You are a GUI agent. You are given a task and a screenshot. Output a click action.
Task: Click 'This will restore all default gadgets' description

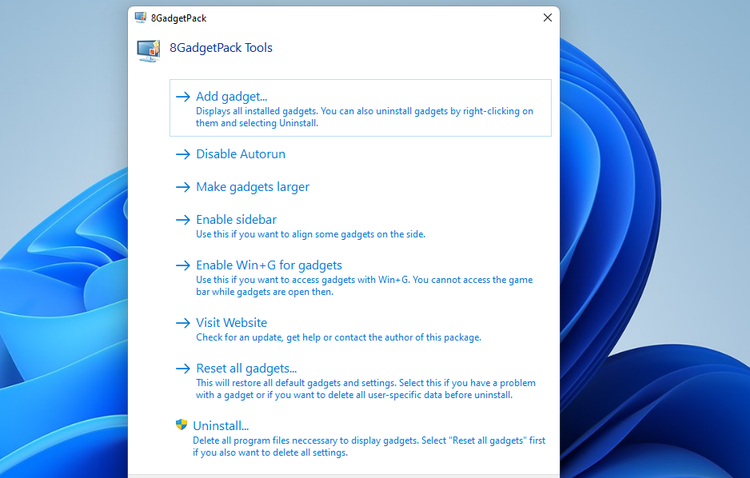coord(365,389)
